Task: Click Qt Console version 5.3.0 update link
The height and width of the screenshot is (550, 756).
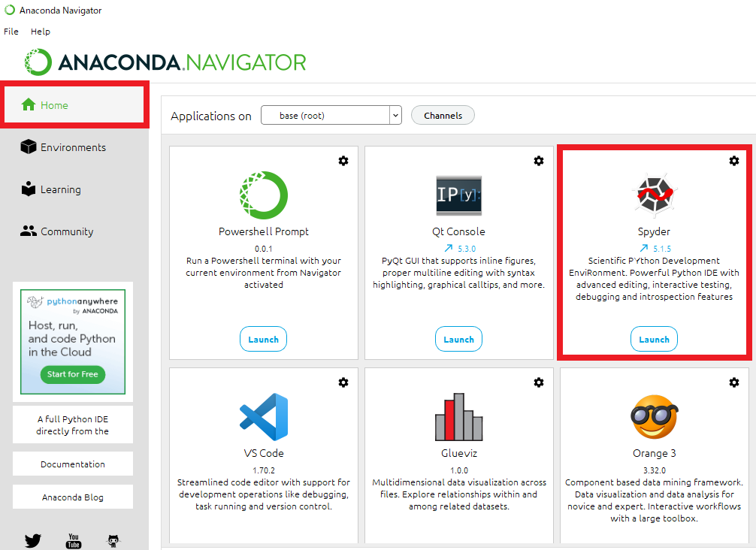Action: pos(467,249)
